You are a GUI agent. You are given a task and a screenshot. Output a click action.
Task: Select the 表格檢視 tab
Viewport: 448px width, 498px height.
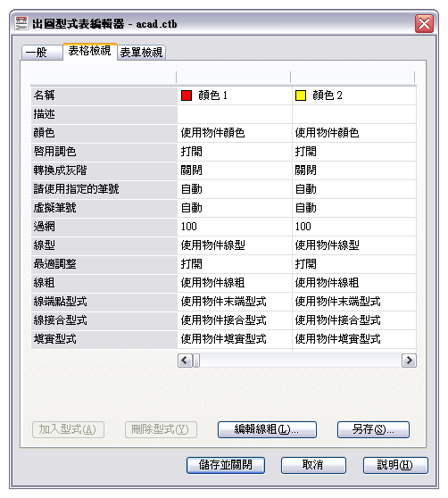pos(90,51)
